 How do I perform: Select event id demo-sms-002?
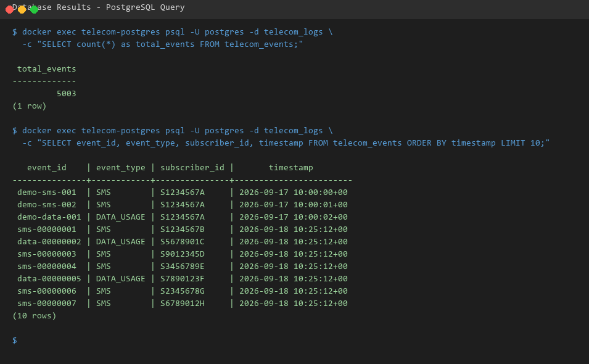(47, 205)
